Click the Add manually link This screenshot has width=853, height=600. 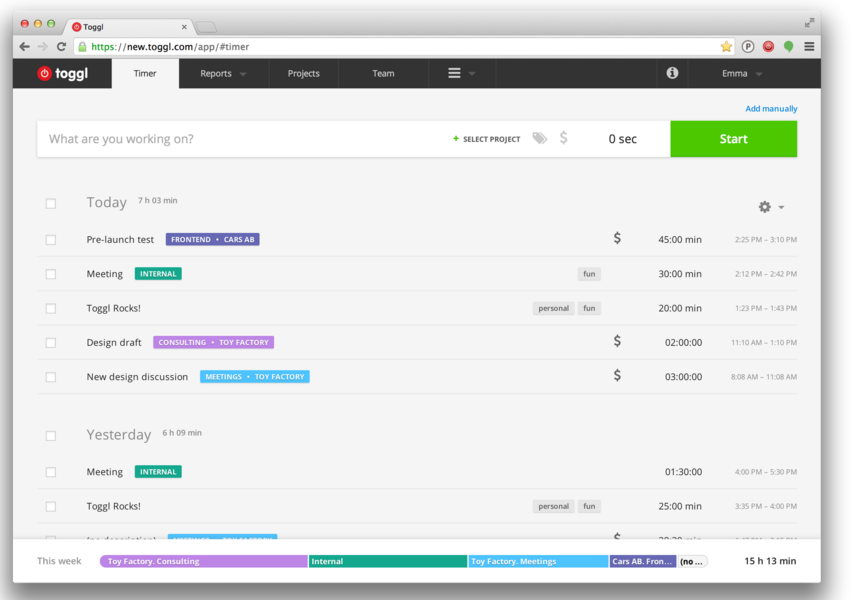771,108
